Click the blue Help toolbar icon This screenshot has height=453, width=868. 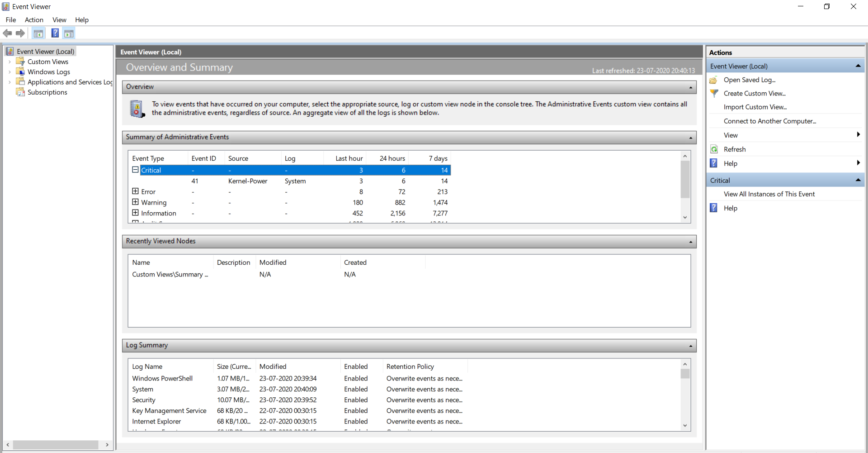coord(55,33)
